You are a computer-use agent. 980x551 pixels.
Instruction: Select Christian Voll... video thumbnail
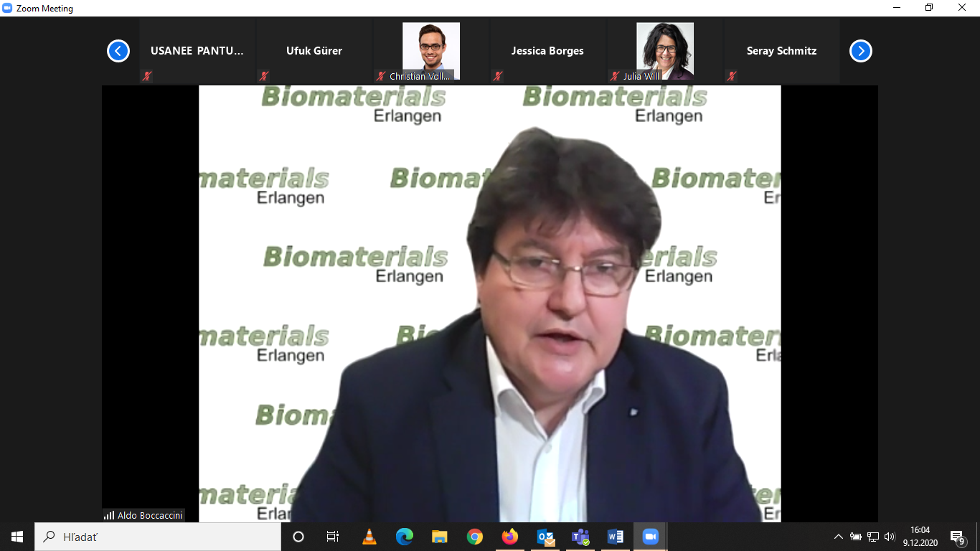point(431,51)
